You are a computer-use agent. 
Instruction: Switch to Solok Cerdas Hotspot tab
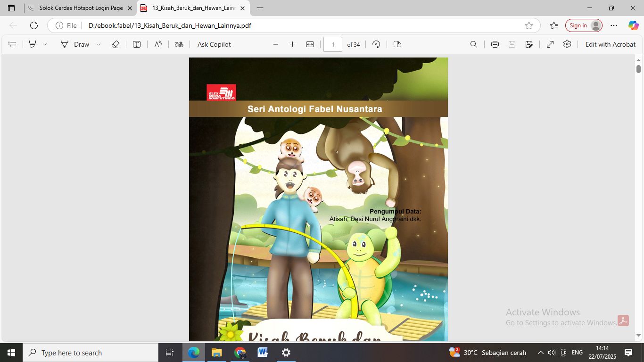80,8
